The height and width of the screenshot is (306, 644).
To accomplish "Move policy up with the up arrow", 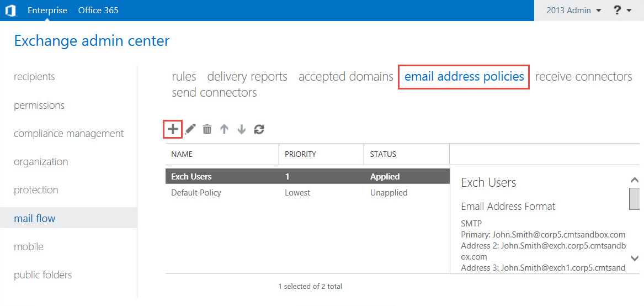I will pos(224,129).
